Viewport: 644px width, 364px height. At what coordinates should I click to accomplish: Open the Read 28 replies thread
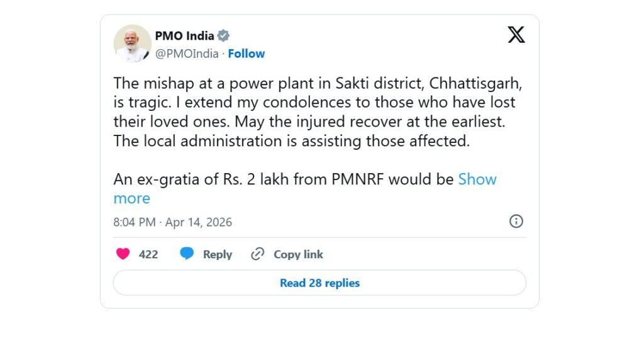point(319,283)
